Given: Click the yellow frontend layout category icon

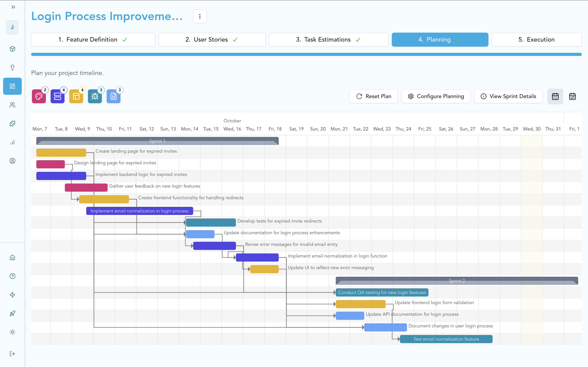Looking at the screenshot, I should pos(76,96).
